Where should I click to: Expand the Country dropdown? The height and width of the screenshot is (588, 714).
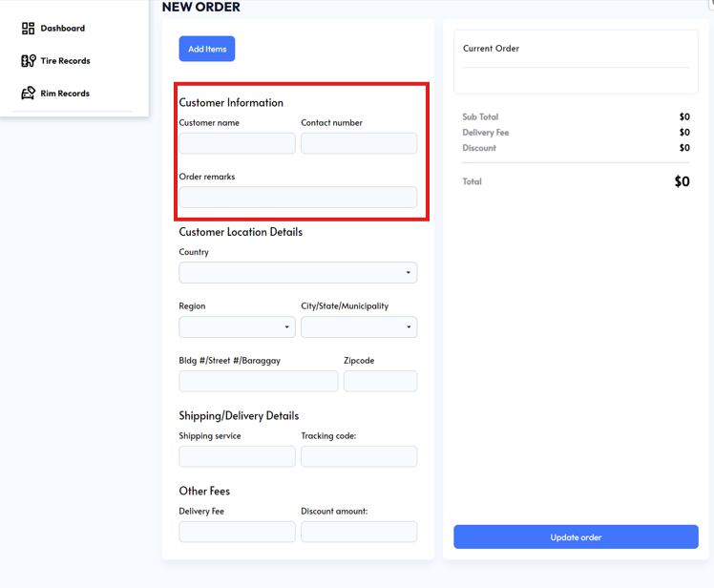click(x=298, y=273)
